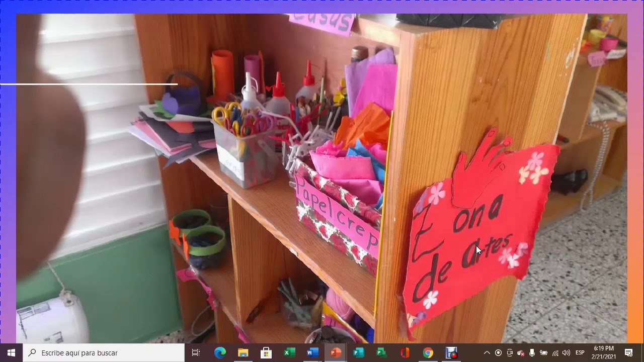Open the OneDrive tray icon with error badge

click(521, 353)
